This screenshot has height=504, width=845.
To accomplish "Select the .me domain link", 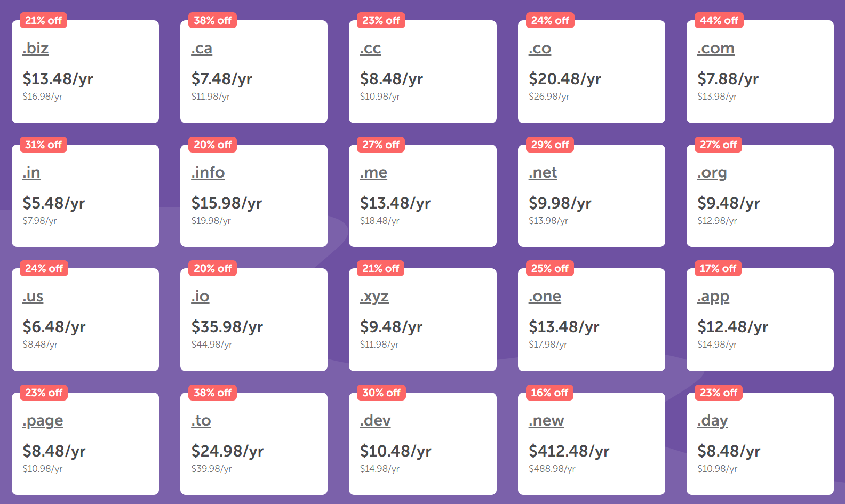I will pos(373,173).
